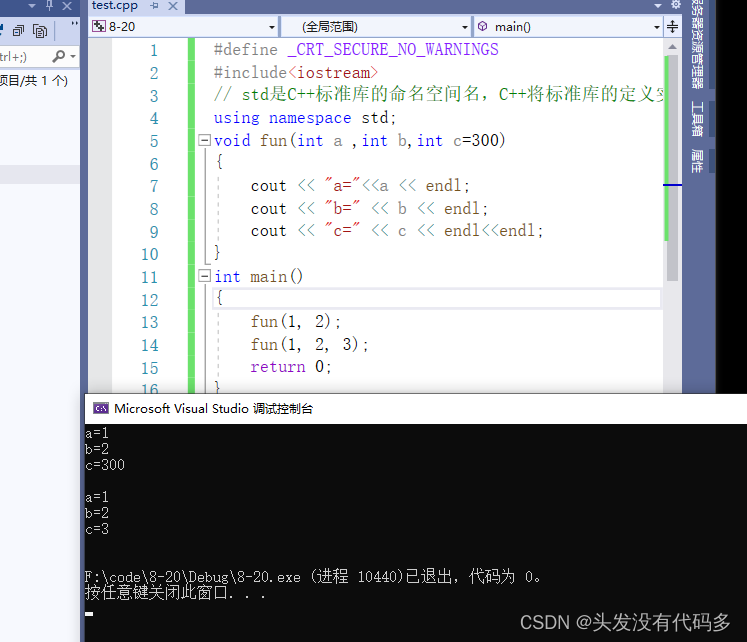The image size is (747, 642).
Task: Click the c=300 default parameter
Action: [476, 140]
